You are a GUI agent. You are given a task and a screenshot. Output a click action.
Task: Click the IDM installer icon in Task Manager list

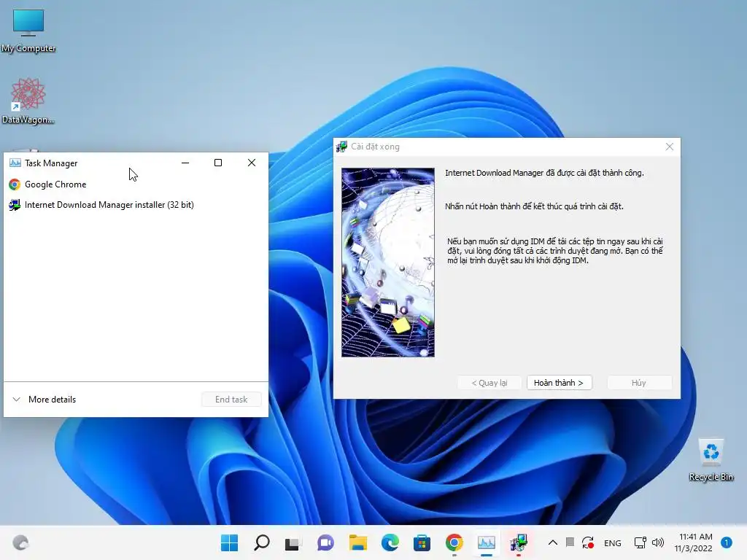pyautogui.click(x=15, y=205)
